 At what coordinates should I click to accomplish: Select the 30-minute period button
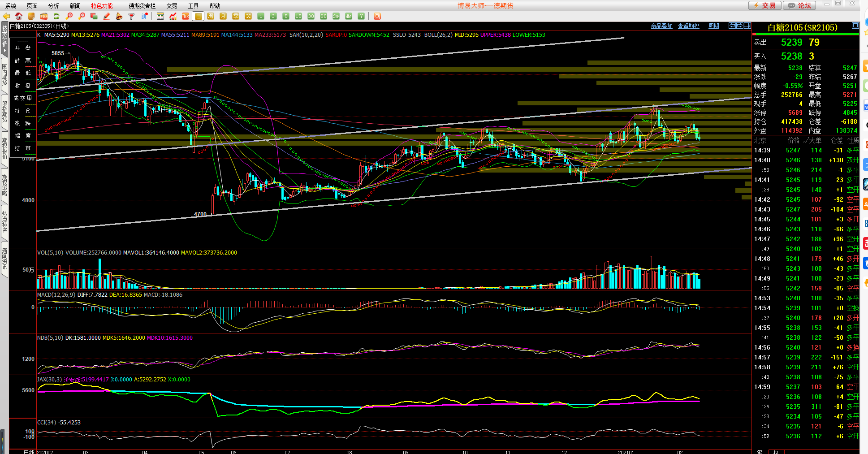(x=311, y=16)
